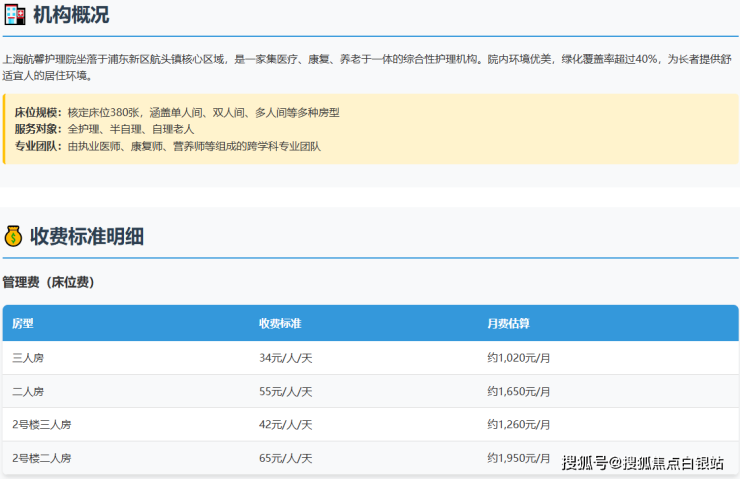The height and width of the screenshot is (479, 740).
Task: Click the money bag icon beside 收费标准明细
Action: tap(13, 236)
